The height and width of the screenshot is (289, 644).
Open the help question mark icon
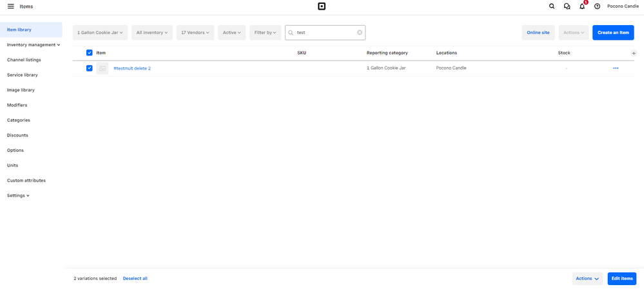coord(597,6)
